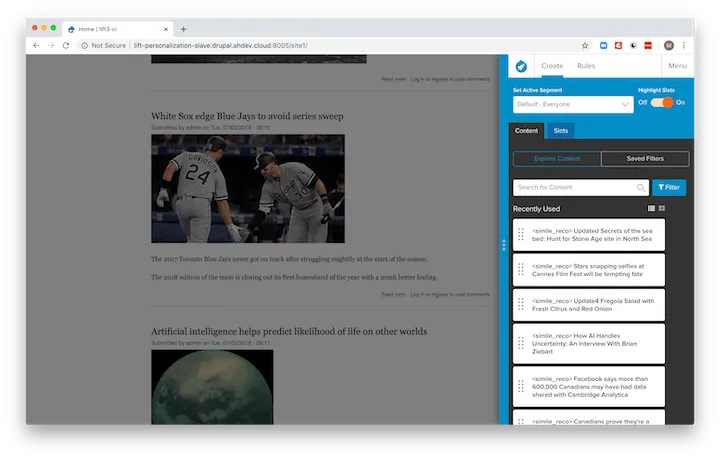Image resolution: width=720 pixels, height=459 pixels.
Task: Open the Menu in Lift sidebar
Action: [677, 66]
